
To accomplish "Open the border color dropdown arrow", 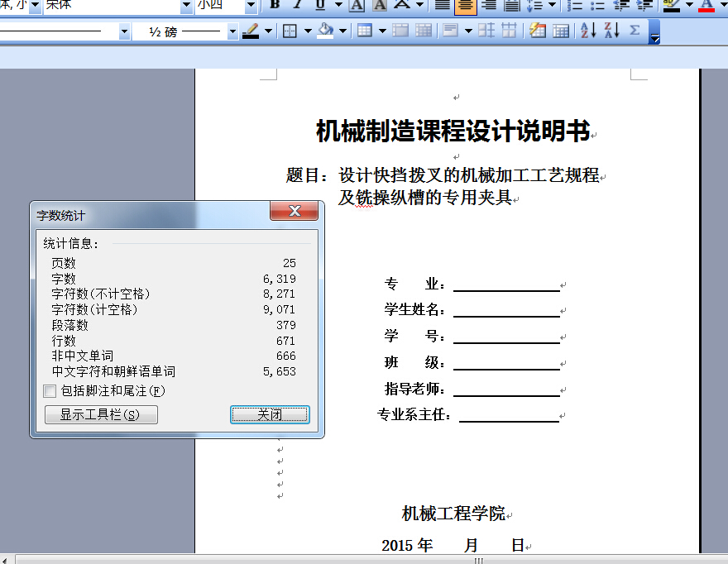I will (268, 31).
